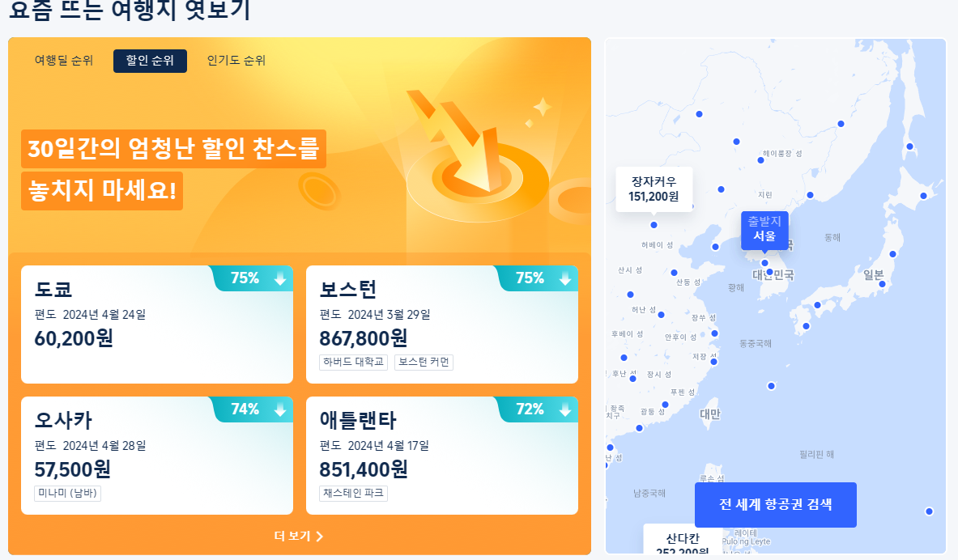Click the down arrow icon on the 도쿄 75% badge
The height and width of the screenshot is (560, 958).
point(279,278)
